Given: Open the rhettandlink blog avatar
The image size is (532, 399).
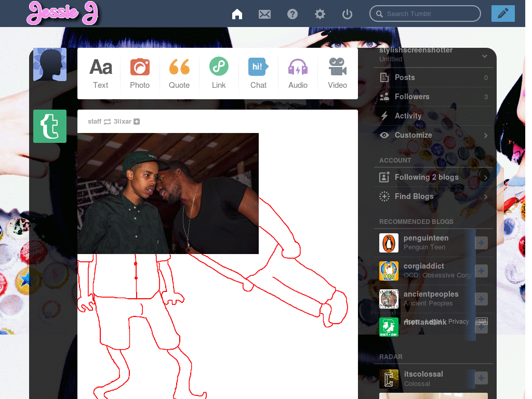Looking at the screenshot, I should tap(389, 327).
